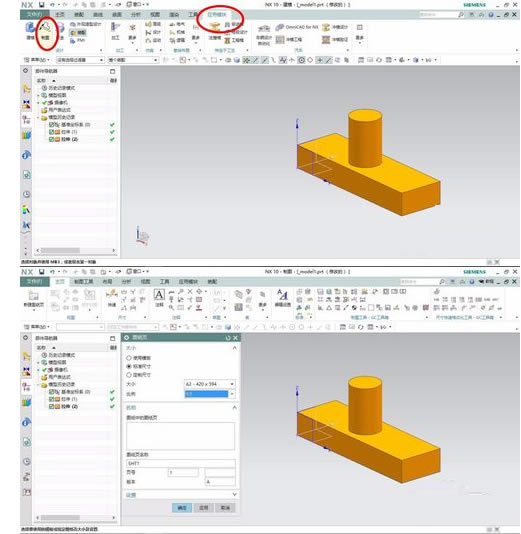Switch to Layout (布局) tab in drafting window
Screen dimensions: 521x534
[x=107, y=281]
